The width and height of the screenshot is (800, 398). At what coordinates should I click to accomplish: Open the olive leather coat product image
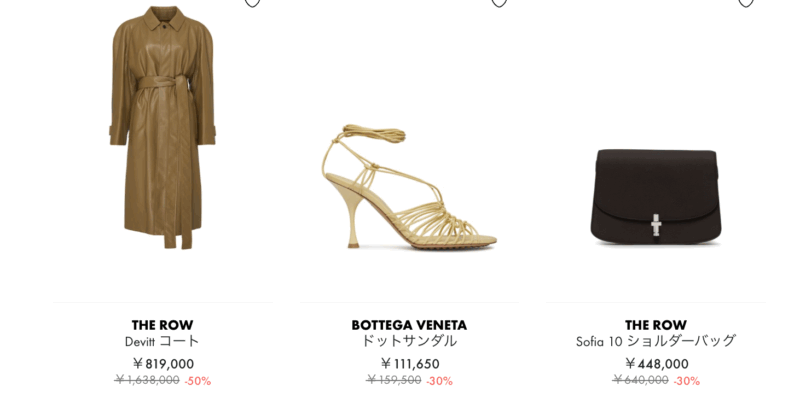162,128
